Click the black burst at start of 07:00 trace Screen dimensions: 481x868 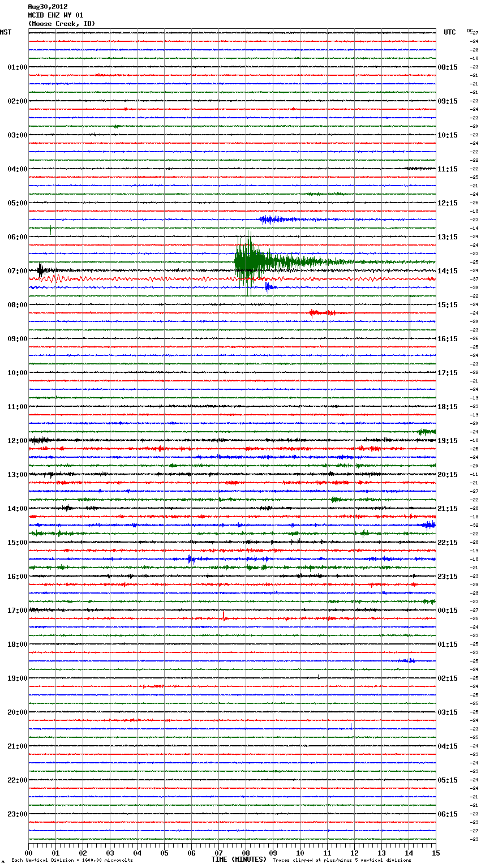tap(41, 270)
